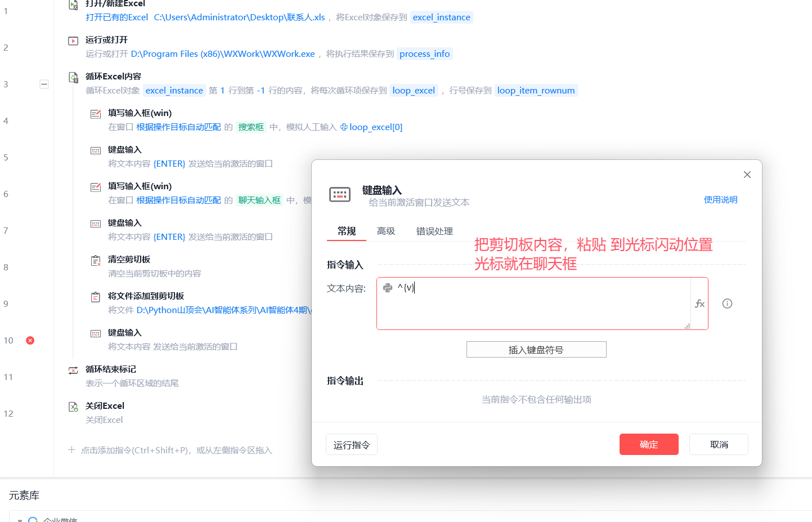
Task: Confirm the dialog with 确定
Action: click(x=649, y=444)
